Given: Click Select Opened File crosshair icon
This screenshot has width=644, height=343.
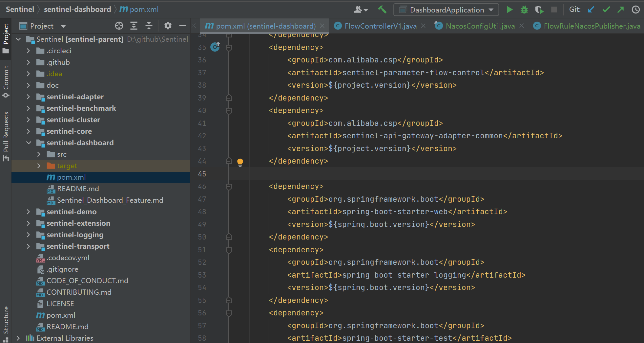Looking at the screenshot, I should pyautogui.click(x=119, y=26).
